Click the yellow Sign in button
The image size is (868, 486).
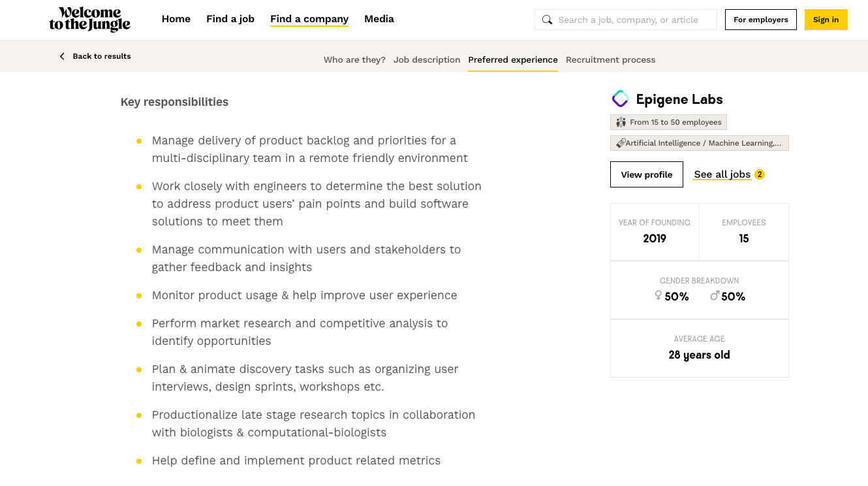click(x=826, y=20)
